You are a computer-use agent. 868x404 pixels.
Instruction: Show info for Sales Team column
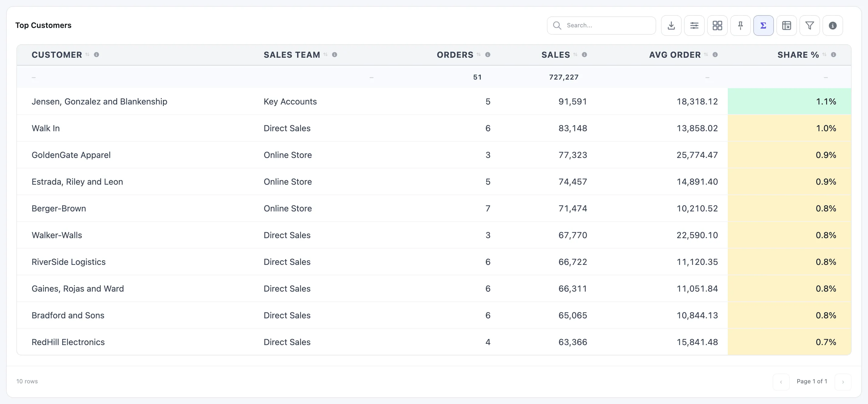point(334,54)
